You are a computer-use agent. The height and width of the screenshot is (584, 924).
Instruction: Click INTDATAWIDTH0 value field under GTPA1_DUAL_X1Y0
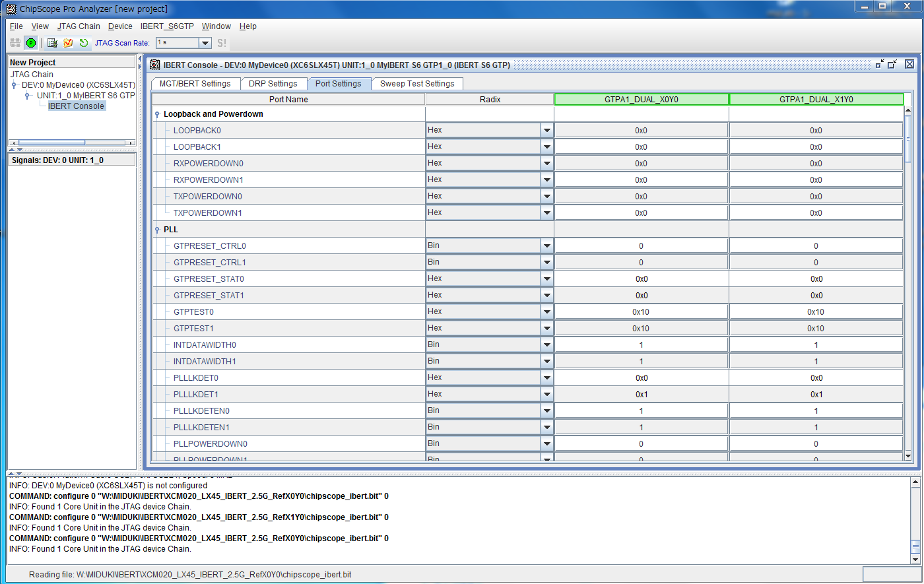[x=816, y=344]
